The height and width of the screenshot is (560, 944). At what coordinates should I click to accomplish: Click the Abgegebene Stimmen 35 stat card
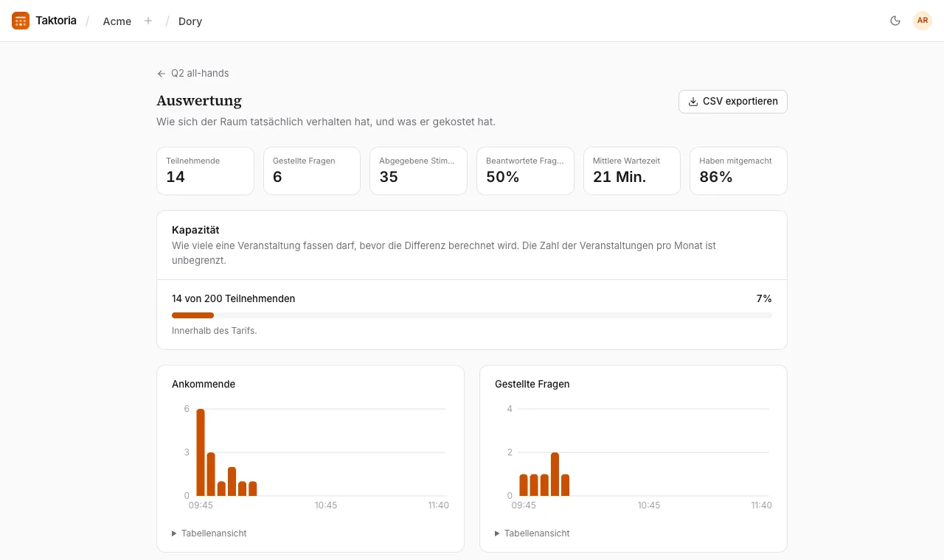coord(418,171)
